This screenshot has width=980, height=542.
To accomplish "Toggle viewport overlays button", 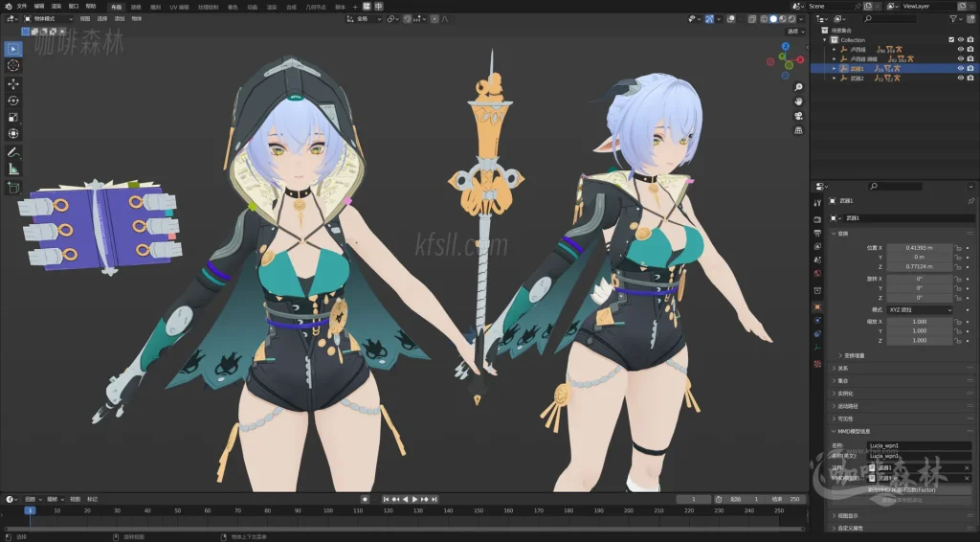I will [731, 19].
